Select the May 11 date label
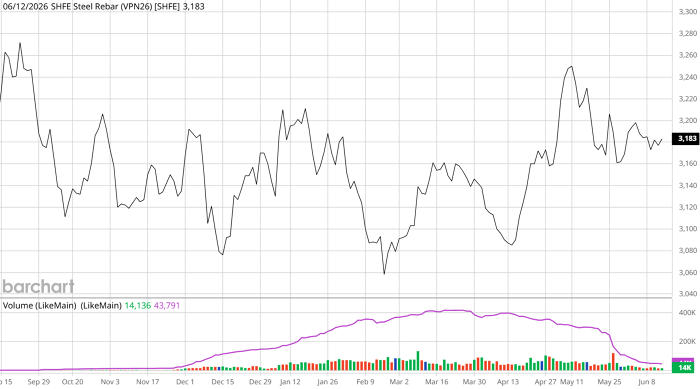Screen dimensions: 700x389 pos(572,382)
